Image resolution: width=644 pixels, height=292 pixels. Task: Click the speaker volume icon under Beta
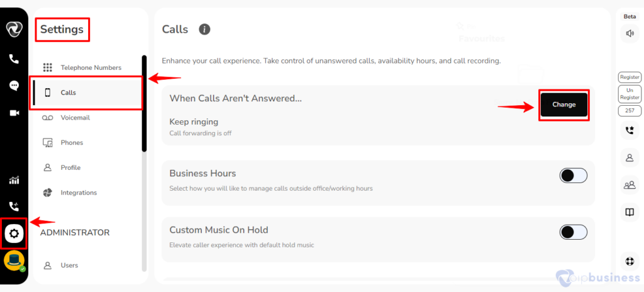click(x=630, y=33)
